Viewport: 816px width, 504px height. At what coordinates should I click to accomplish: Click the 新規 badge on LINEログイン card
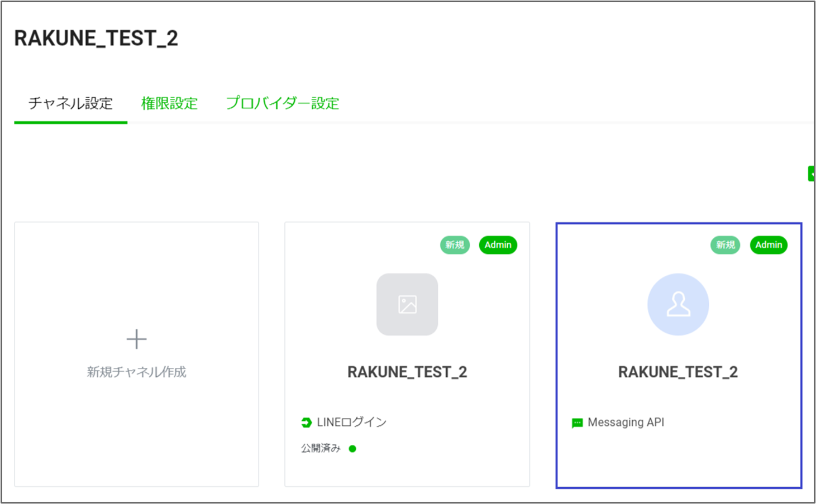click(455, 245)
